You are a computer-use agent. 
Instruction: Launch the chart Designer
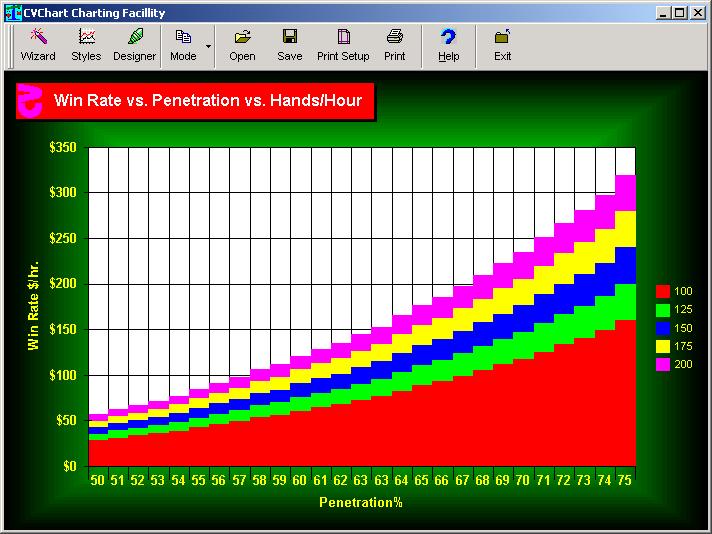click(x=134, y=45)
